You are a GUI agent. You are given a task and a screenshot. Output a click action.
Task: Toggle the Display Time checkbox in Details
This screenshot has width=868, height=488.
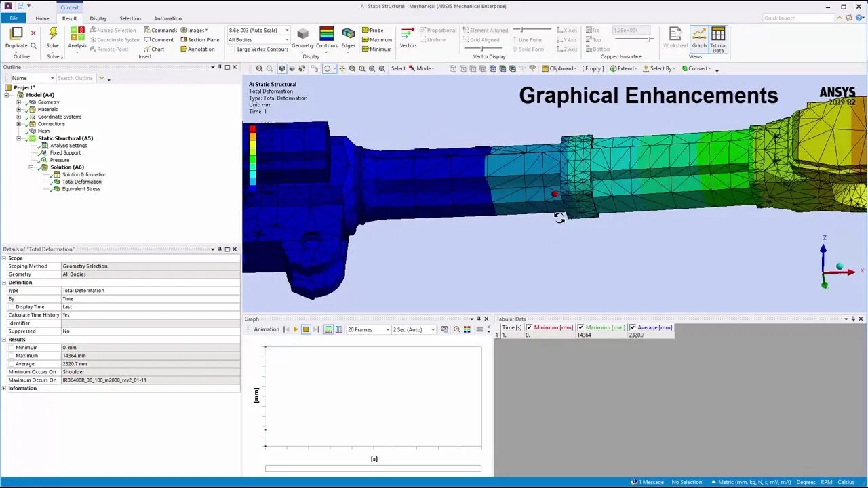click(11, 307)
